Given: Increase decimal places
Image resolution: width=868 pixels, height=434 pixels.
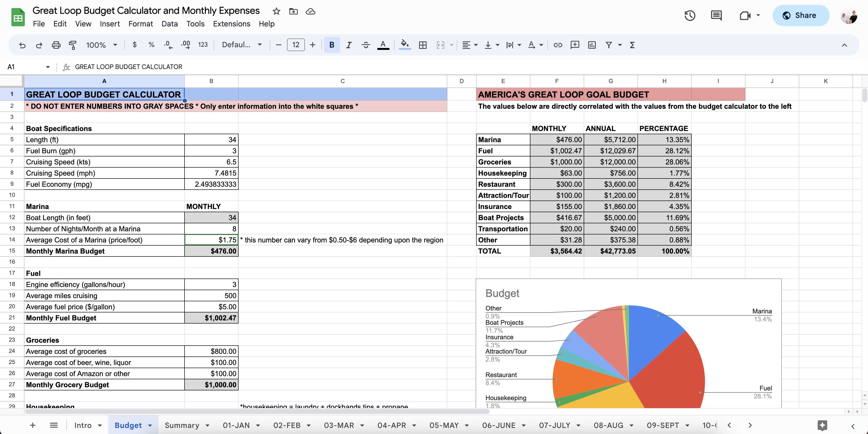Looking at the screenshot, I should click(x=185, y=45).
